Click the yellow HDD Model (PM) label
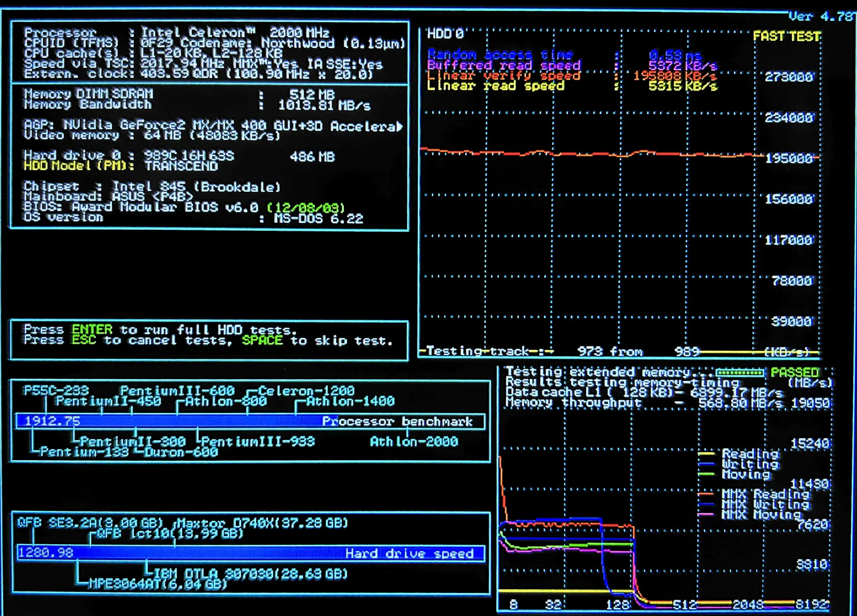This screenshot has height=616, width=857. pyautogui.click(x=78, y=166)
